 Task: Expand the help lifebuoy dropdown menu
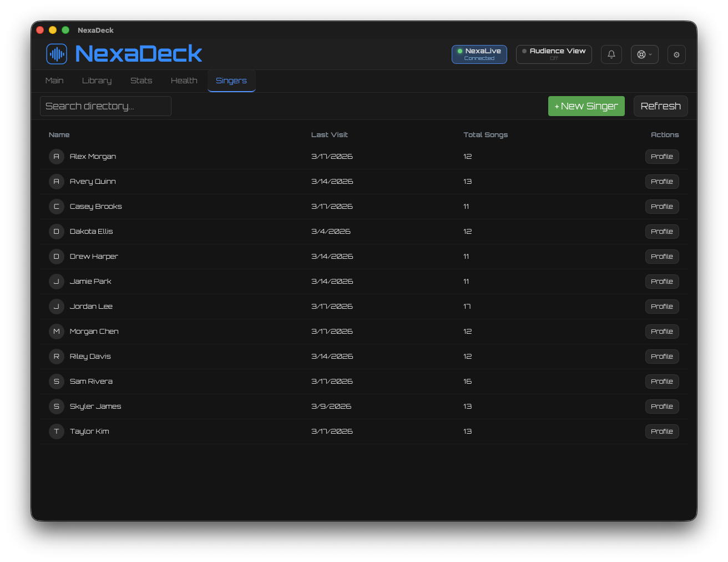(644, 54)
